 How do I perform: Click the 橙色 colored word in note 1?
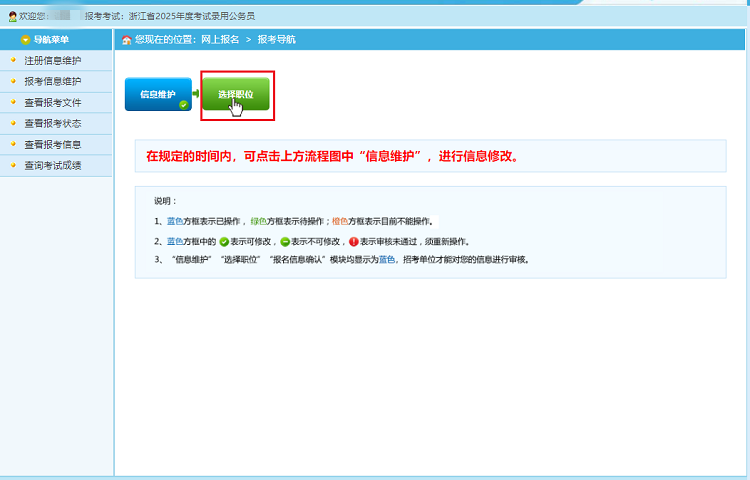click(x=340, y=221)
